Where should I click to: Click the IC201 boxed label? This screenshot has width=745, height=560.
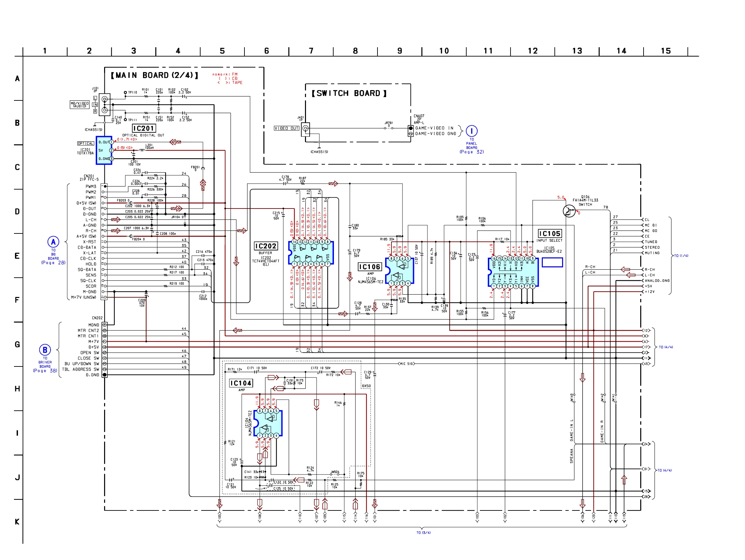[x=144, y=128]
